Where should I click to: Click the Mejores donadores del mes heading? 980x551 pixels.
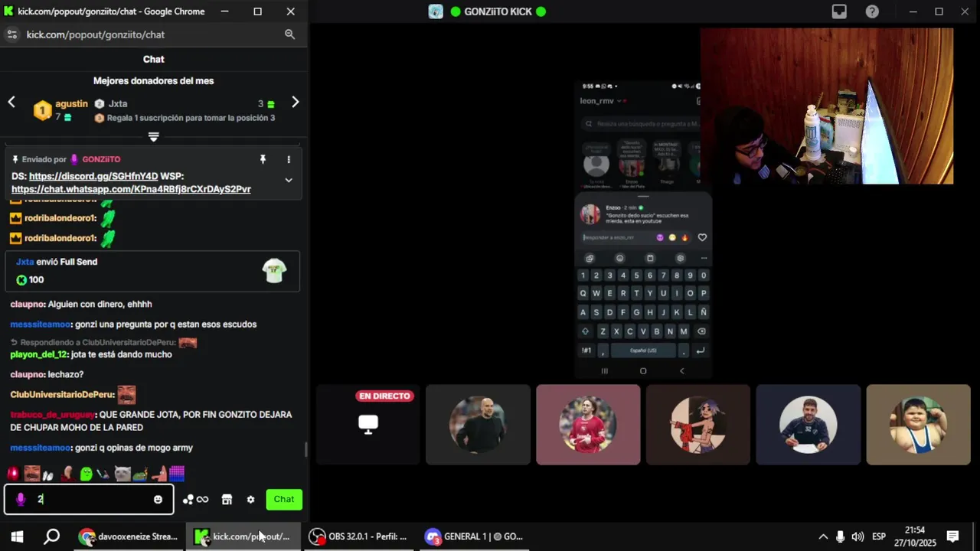click(153, 80)
